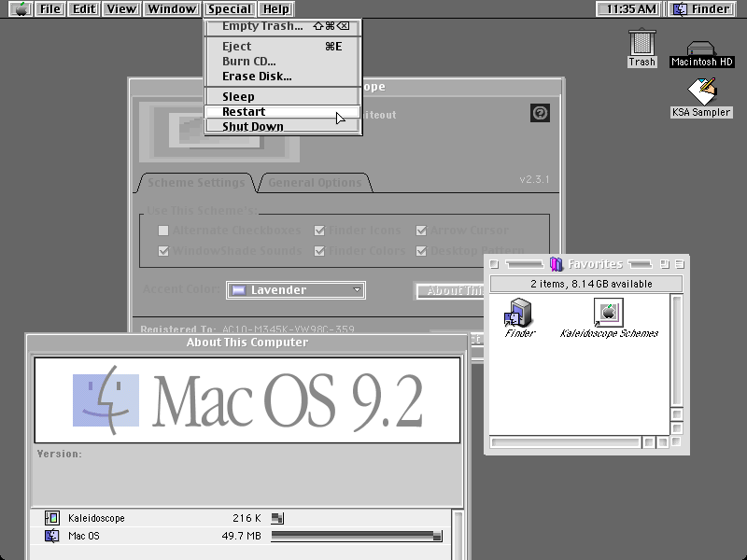
Task: Click the help question mark icon in Kaleidoscope
Action: [540, 113]
